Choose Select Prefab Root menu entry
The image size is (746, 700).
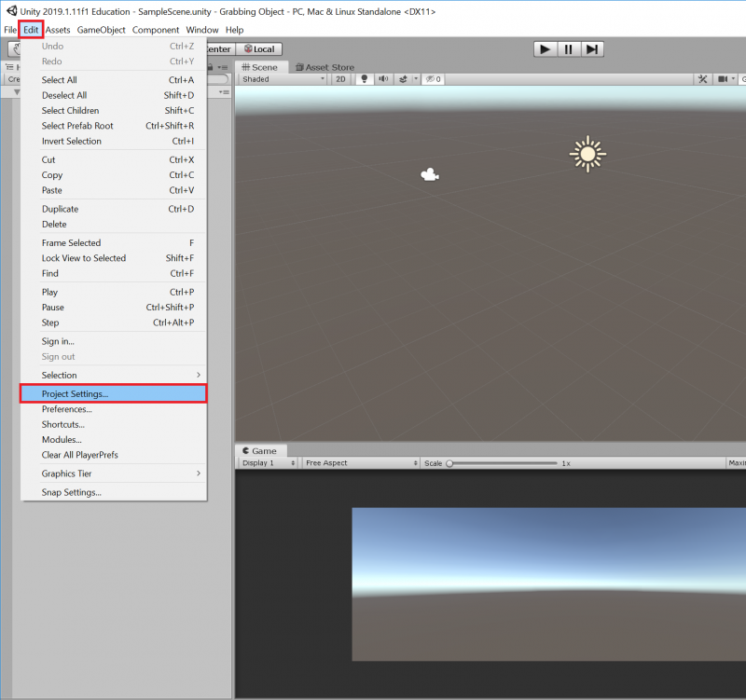(113, 126)
